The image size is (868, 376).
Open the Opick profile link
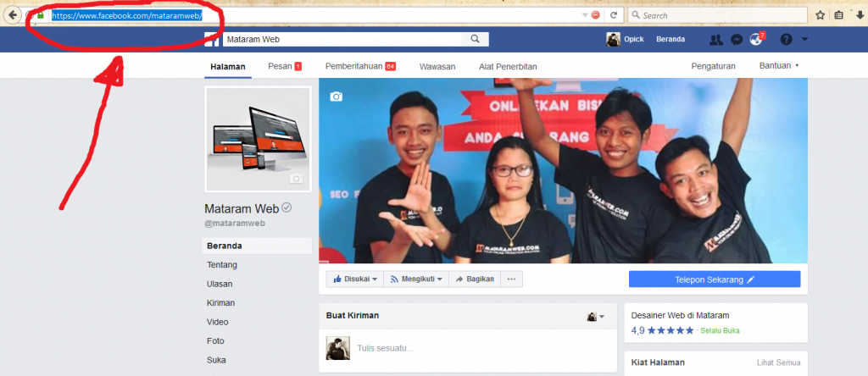point(633,39)
